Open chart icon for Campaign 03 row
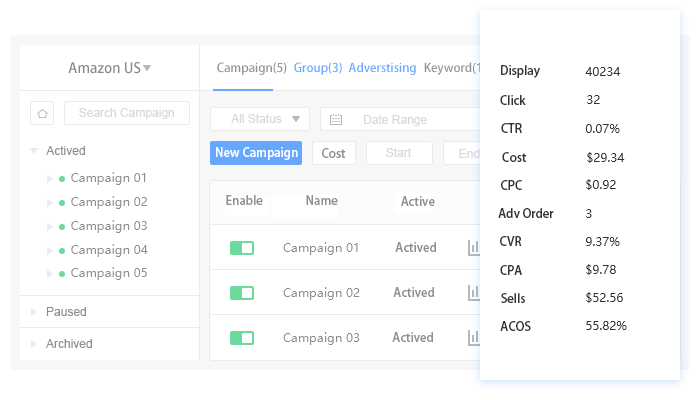700x400 pixels. (473, 338)
